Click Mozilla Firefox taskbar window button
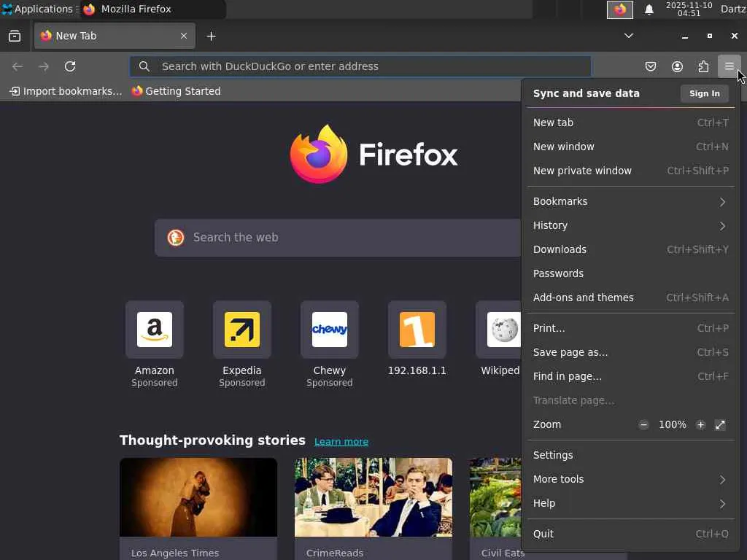747x560 pixels. click(x=152, y=9)
